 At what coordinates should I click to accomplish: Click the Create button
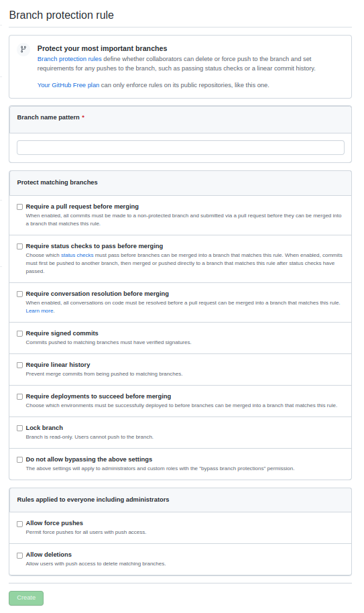click(x=26, y=598)
